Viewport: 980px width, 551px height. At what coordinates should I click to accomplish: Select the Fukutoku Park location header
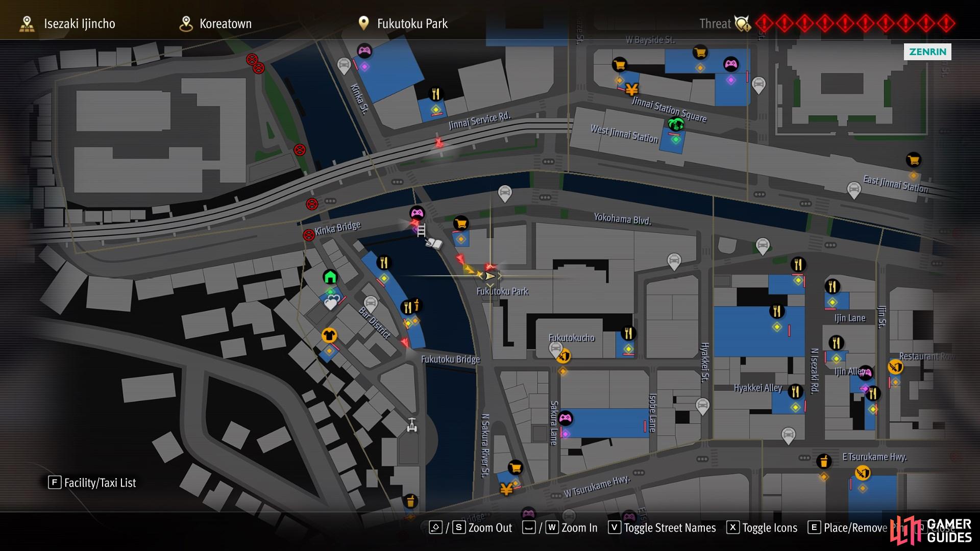[x=403, y=23]
